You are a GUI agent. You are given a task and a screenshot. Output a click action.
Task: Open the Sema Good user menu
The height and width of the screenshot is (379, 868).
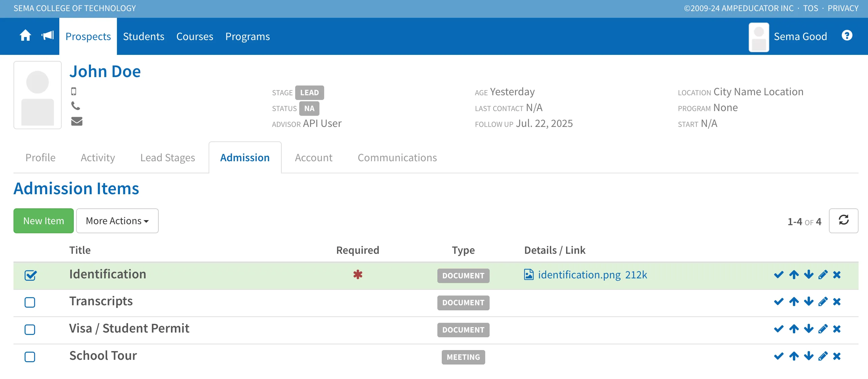tap(788, 37)
